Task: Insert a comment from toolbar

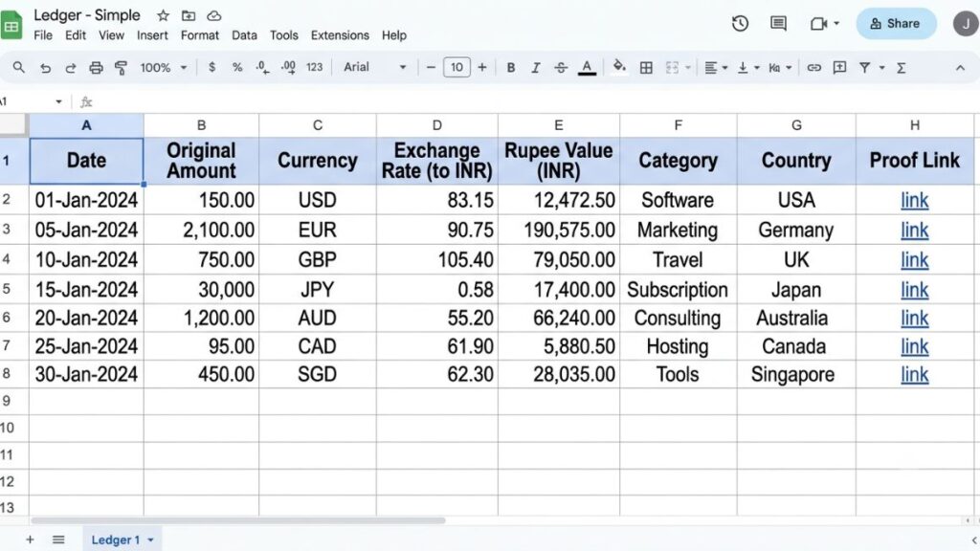Action: (x=839, y=68)
